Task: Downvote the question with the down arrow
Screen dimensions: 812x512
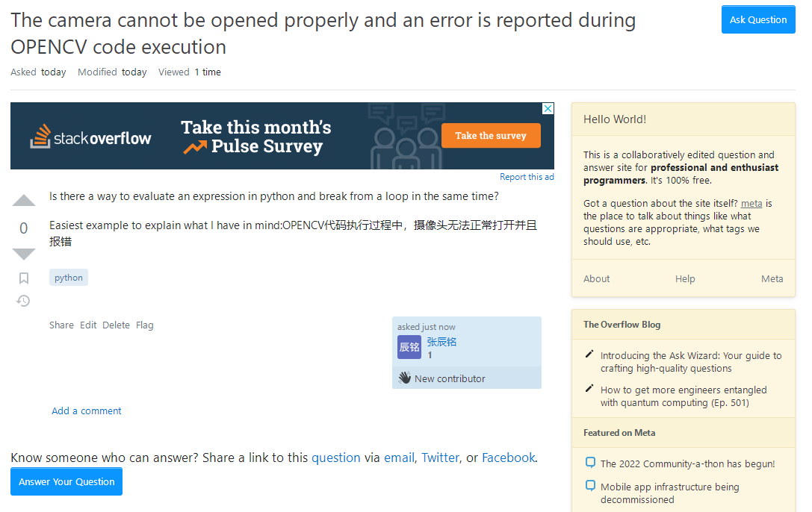Action: click(x=24, y=254)
